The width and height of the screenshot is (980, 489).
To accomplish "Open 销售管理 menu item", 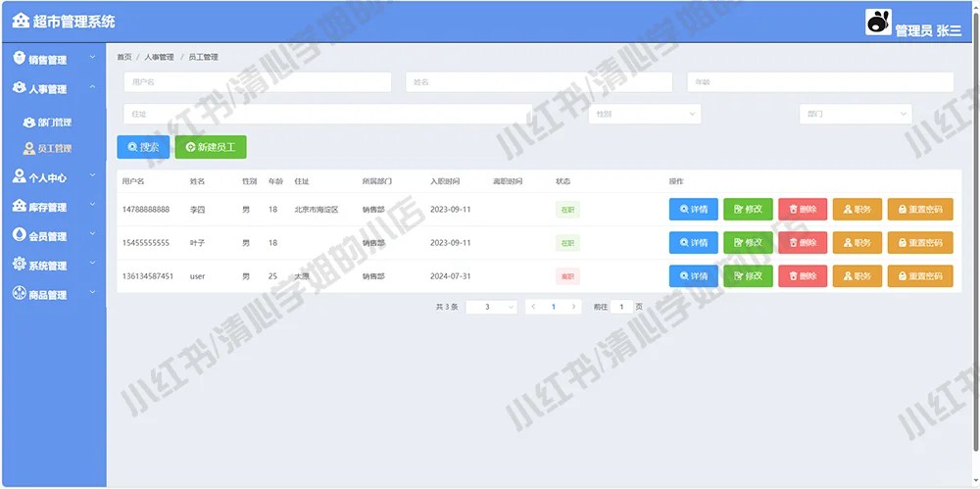I will tap(54, 60).
